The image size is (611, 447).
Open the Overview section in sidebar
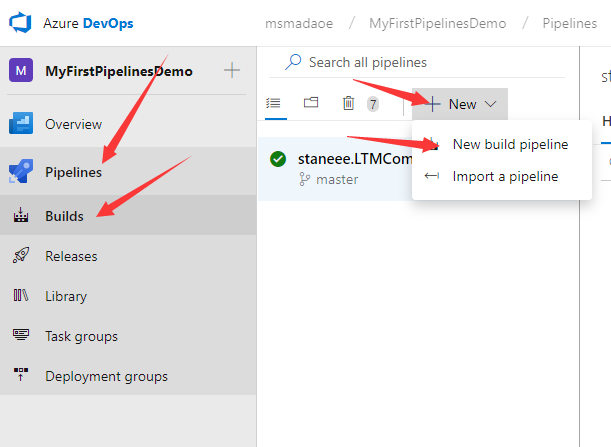[128, 124]
